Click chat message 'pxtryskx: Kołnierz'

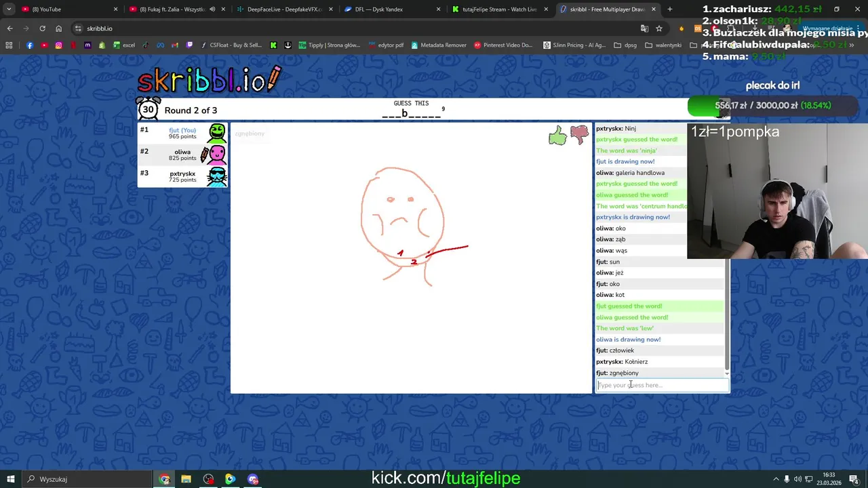(622, 362)
